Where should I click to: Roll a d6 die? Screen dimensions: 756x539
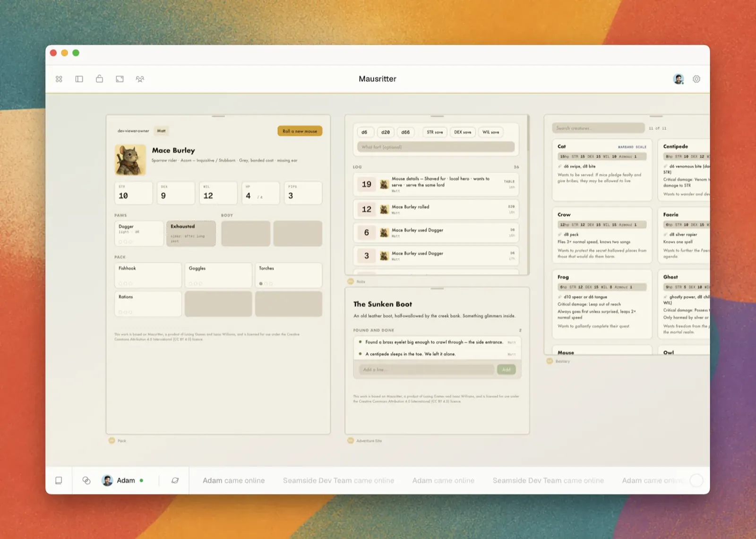pos(365,132)
